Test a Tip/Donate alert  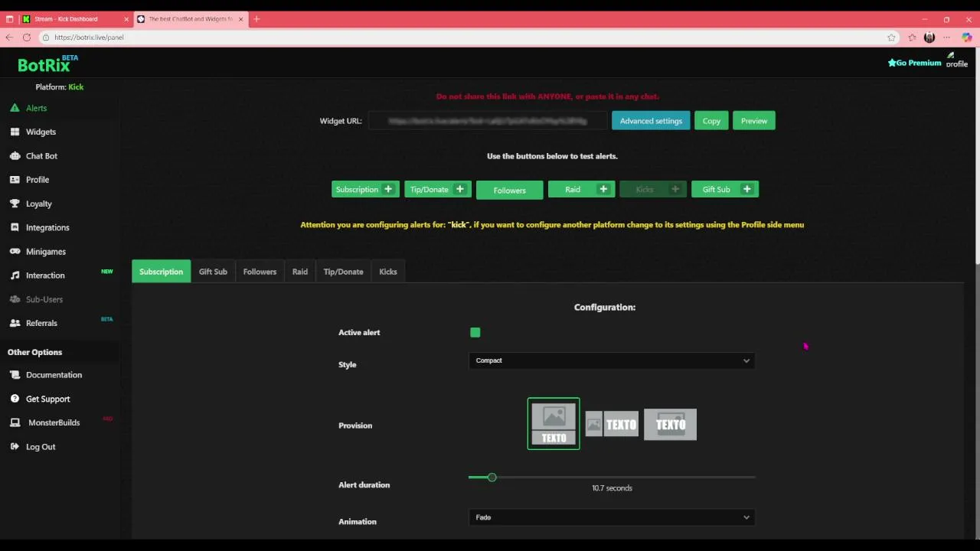point(438,190)
